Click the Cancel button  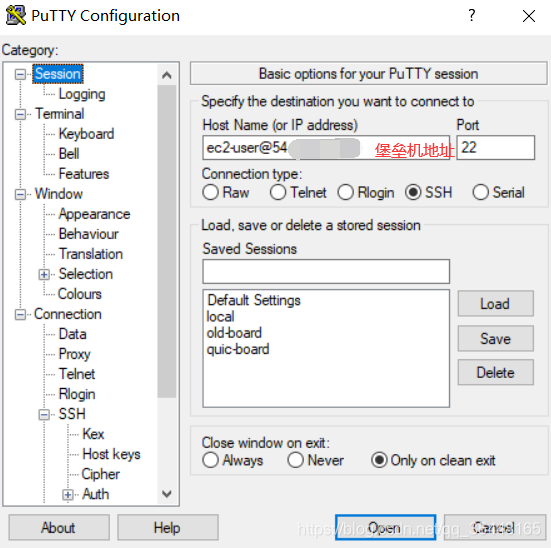[x=495, y=528]
